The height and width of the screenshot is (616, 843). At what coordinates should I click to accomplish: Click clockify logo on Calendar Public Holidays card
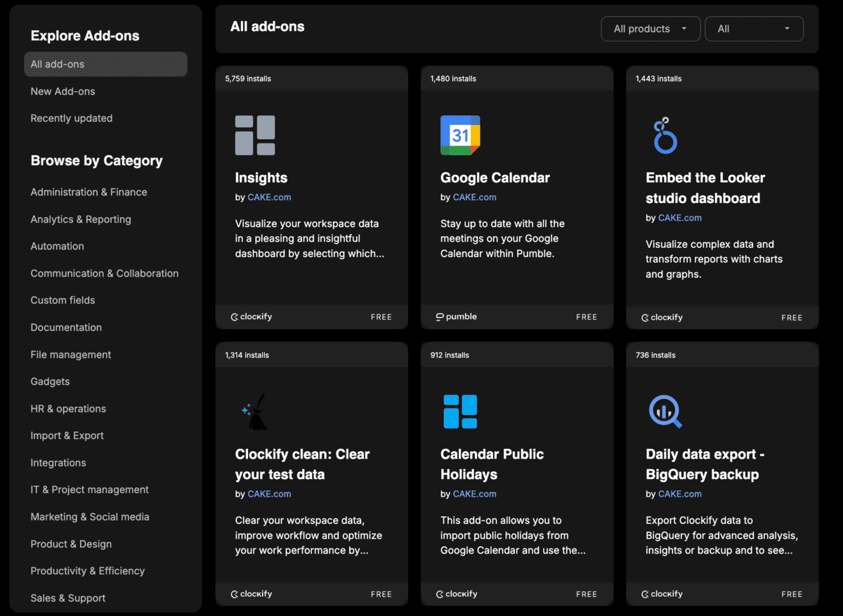point(457,594)
